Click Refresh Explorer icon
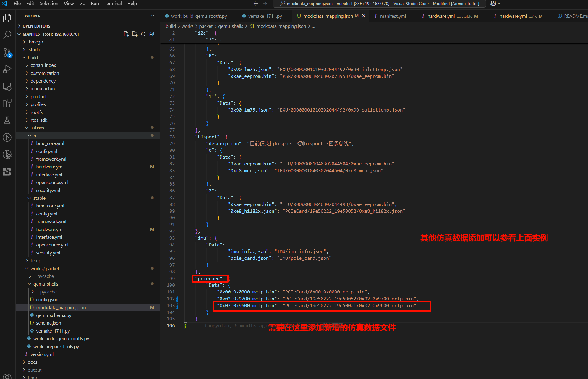The width and height of the screenshot is (588, 379). [143, 34]
